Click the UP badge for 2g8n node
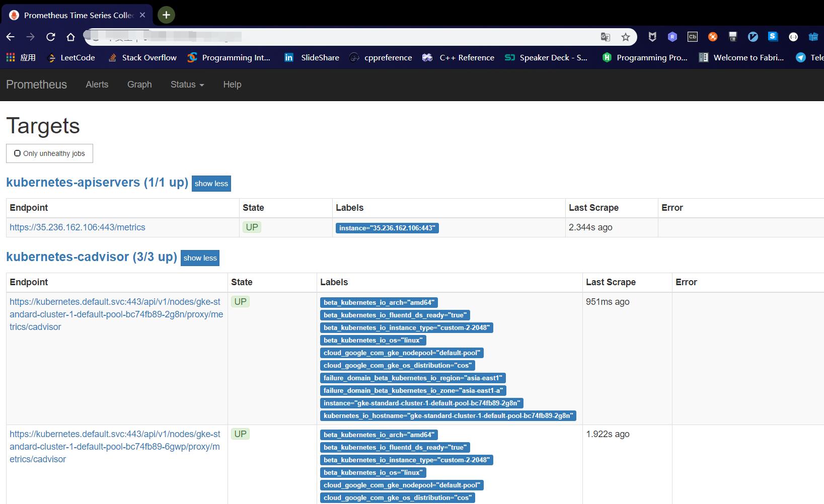The image size is (824, 504). (x=240, y=302)
